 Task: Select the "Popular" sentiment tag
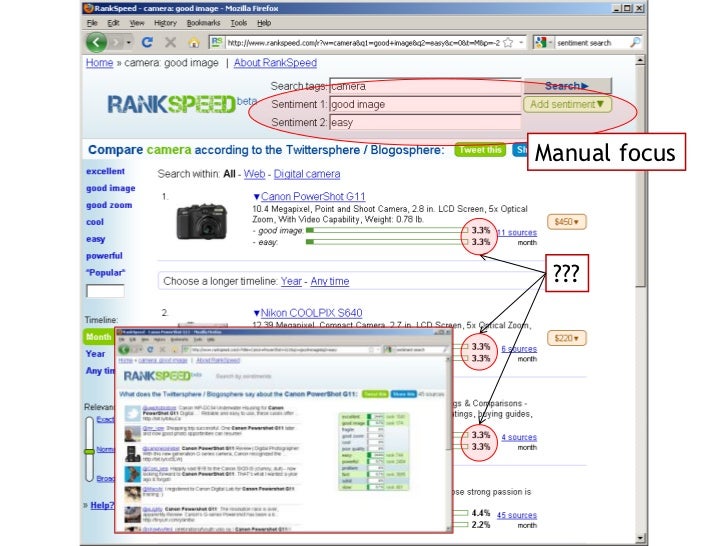click(x=105, y=273)
